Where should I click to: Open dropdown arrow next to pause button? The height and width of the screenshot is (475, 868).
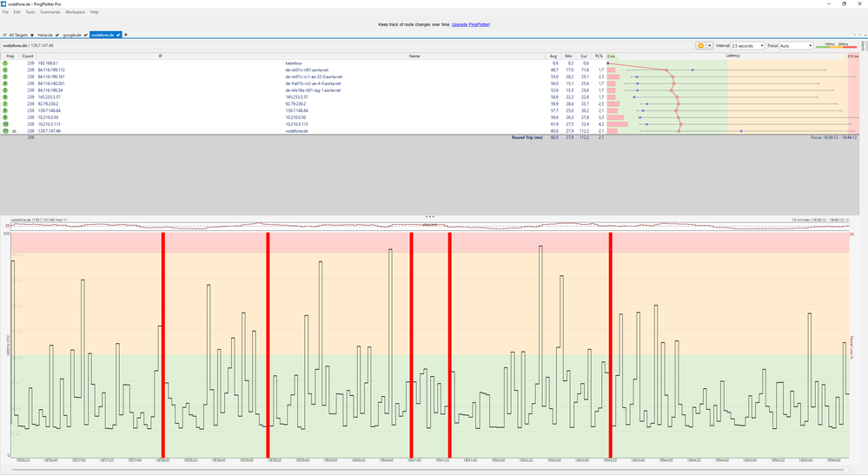click(x=709, y=46)
